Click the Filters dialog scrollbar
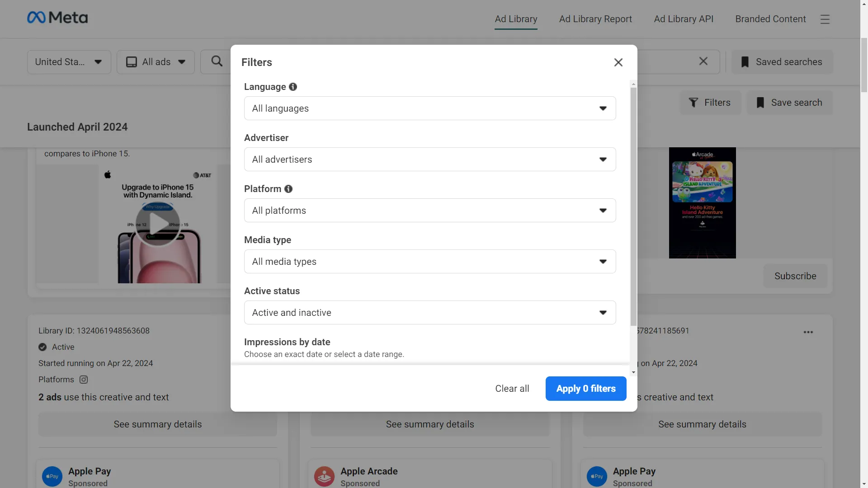868x488 pixels. (x=633, y=206)
